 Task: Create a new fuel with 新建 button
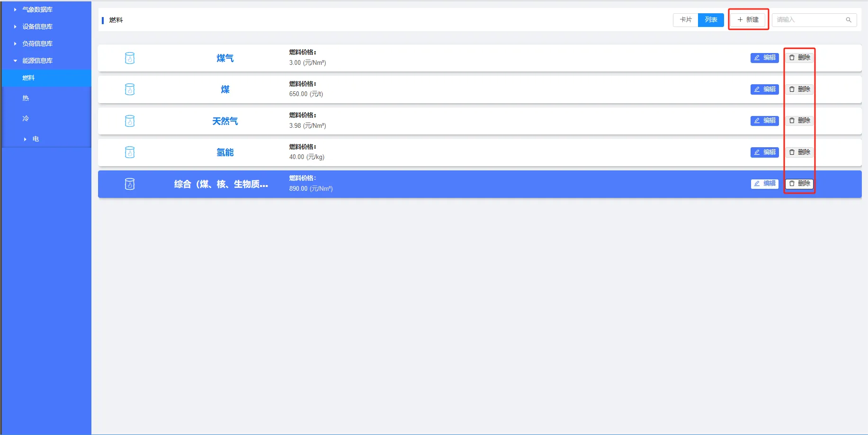click(x=748, y=20)
